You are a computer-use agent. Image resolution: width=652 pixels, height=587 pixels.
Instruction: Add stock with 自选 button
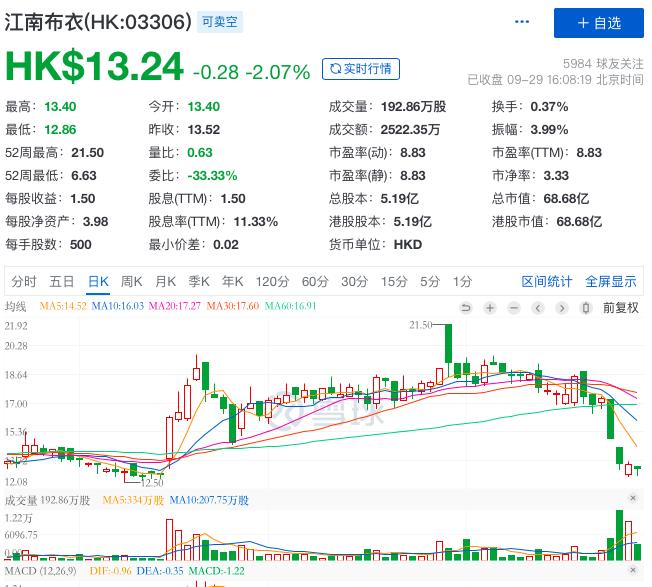point(599,23)
